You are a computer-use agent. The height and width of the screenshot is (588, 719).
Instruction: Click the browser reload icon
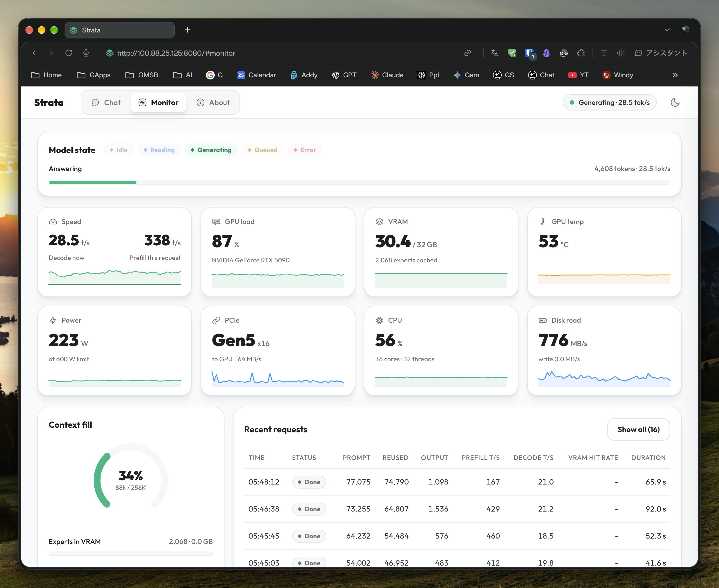coord(69,53)
